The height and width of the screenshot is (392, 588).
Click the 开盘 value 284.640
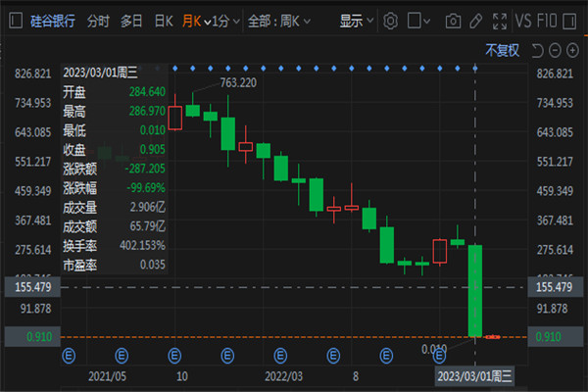[x=147, y=92]
